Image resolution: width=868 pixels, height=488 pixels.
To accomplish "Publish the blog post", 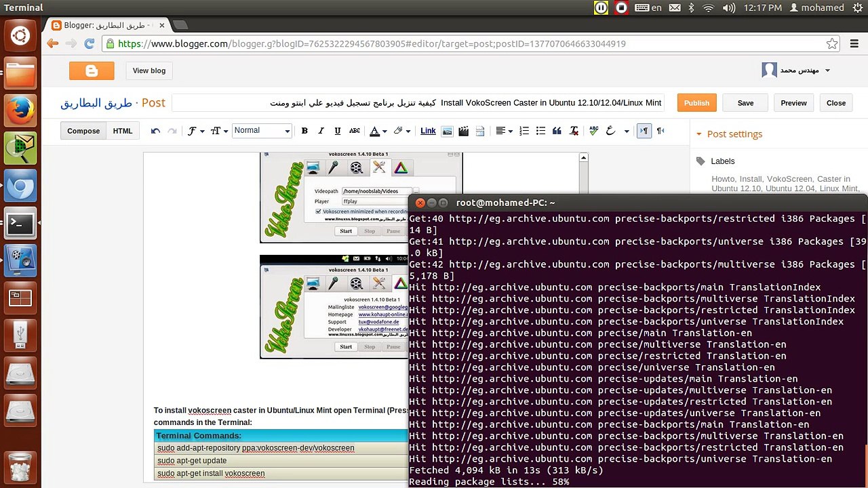I will pyautogui.click(x=696, y=103).
